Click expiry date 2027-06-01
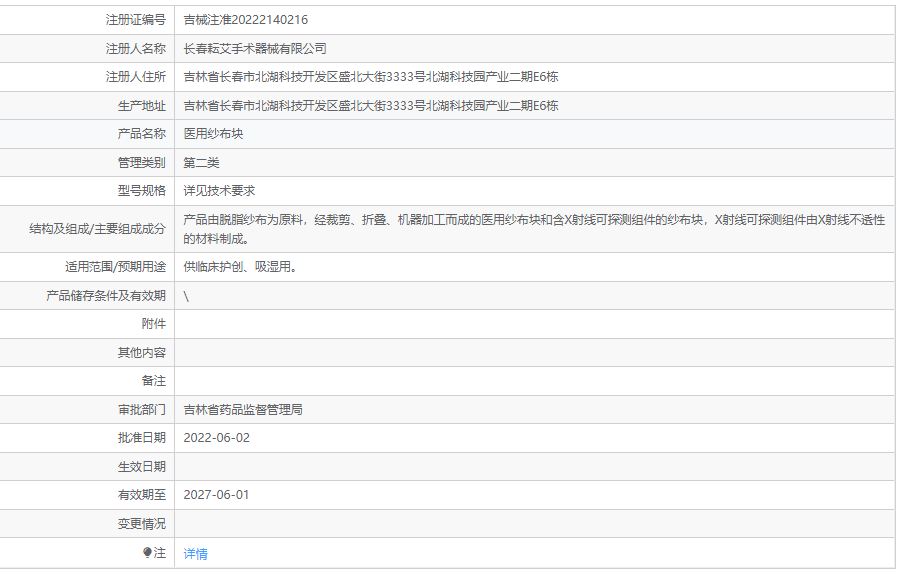The image size is (898, 573). click(x=217, y=495)
